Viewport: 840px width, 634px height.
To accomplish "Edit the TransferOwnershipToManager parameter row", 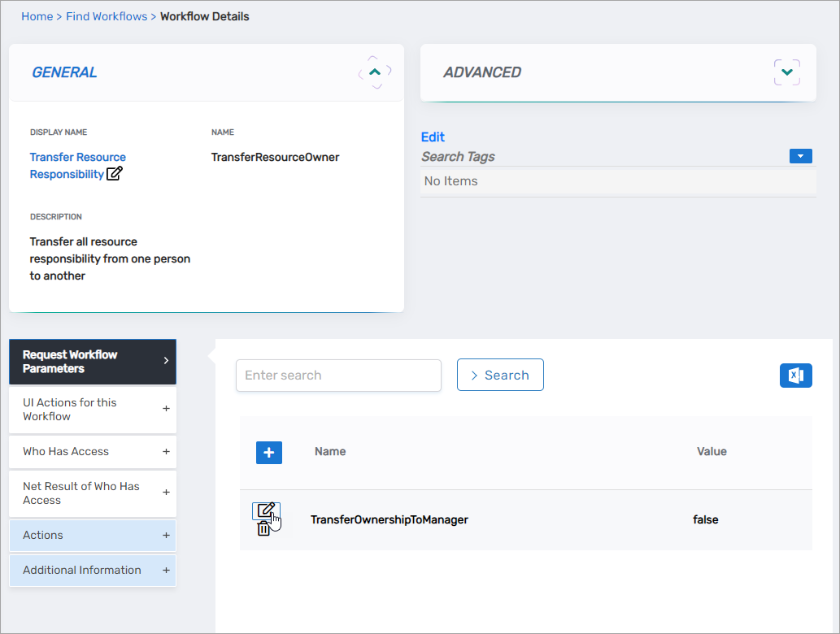I will click(x=264, y=510).
